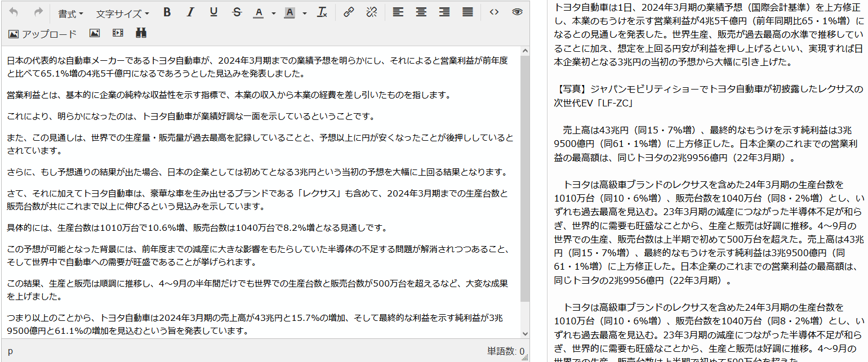Click the editor vertical scrollbar thumb

(x=525, y=178)
